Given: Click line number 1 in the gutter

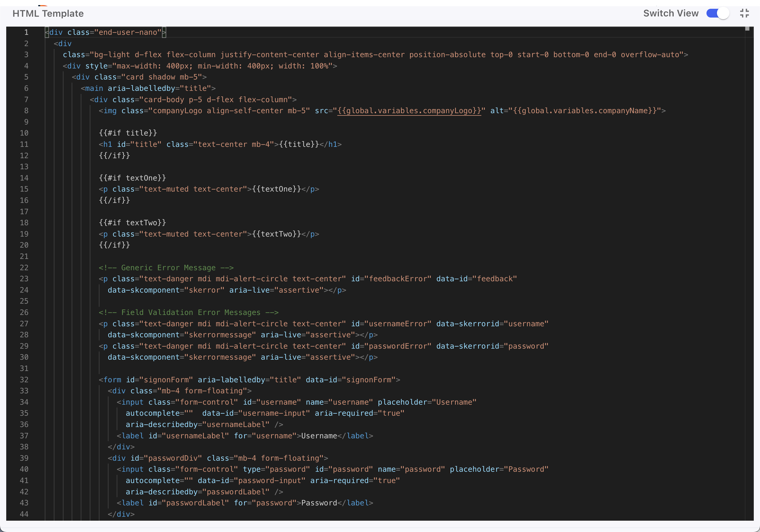Looking at the screenshot, I should (x=27, y=32).
